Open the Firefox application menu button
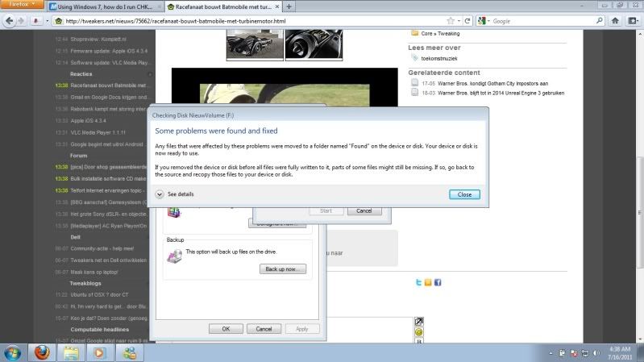644x362 pixels. (x=21, y=6)
